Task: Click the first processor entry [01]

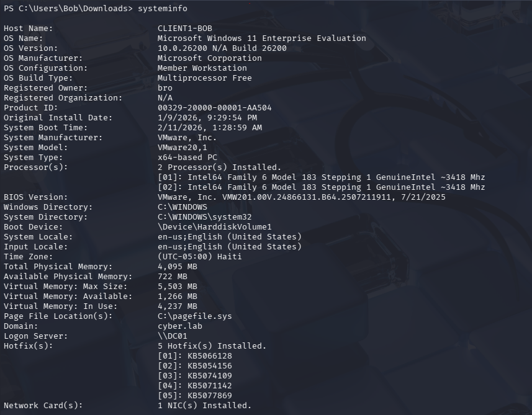Action: click(321, 177)
